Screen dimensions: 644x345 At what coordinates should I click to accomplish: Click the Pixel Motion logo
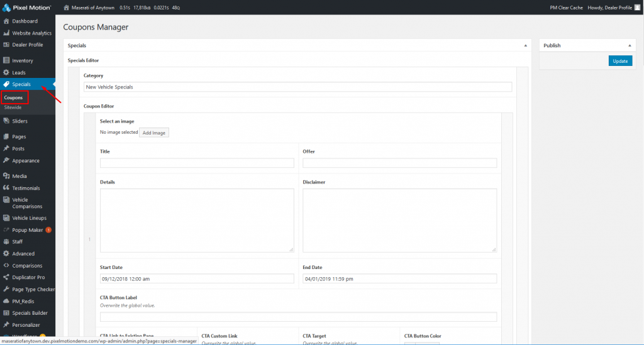[x=26, y=8]
